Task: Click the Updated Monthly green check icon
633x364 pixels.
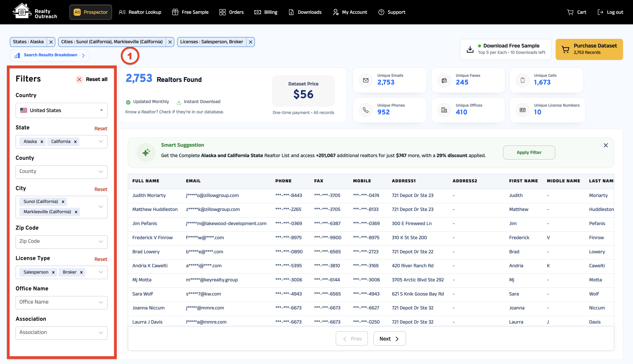Action: tap(128, 102)
